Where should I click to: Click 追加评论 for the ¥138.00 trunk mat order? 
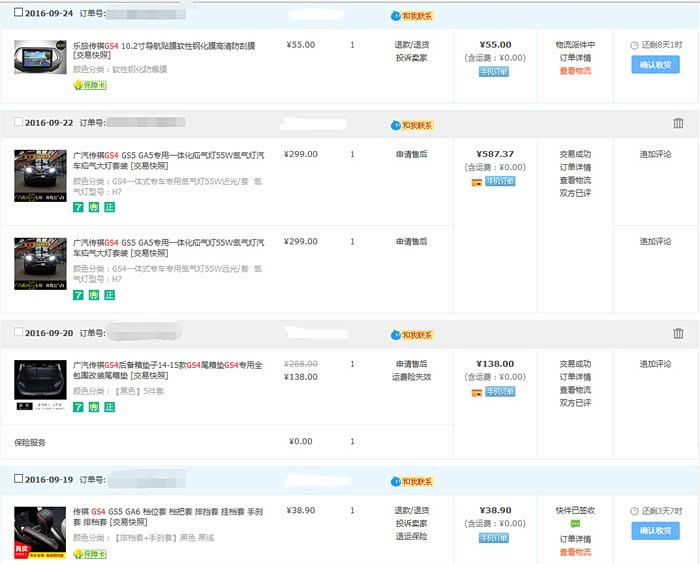tap(655, 365)
